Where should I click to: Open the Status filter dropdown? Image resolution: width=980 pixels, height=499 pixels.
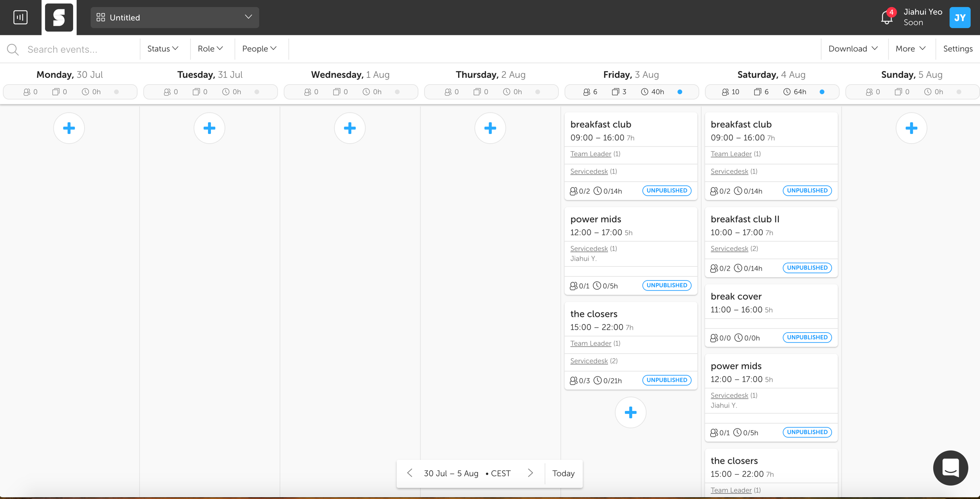click(163, 49)
